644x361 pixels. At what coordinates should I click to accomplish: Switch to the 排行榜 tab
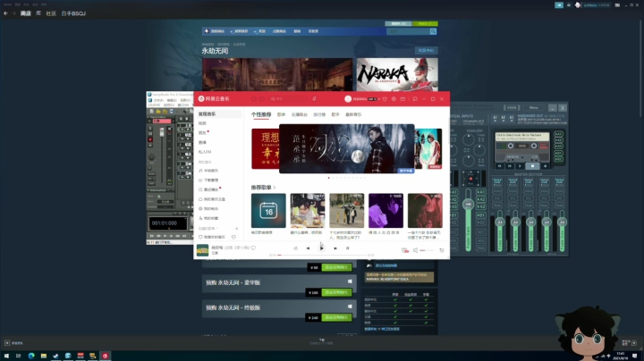click(319, 114)
